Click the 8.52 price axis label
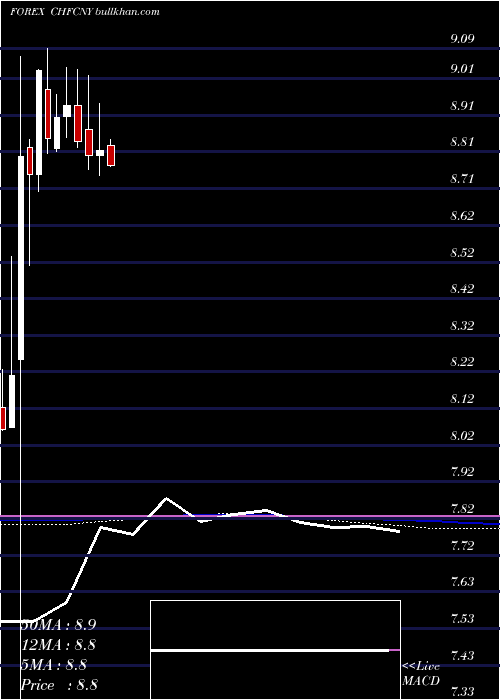 pyautogui.click(x=462, y=253)
